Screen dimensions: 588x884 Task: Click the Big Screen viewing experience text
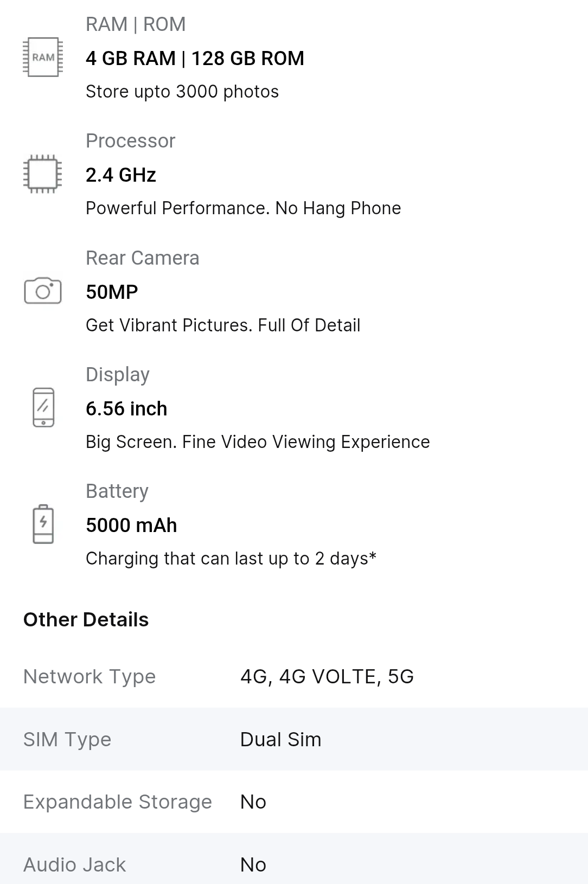coord(258,442)
